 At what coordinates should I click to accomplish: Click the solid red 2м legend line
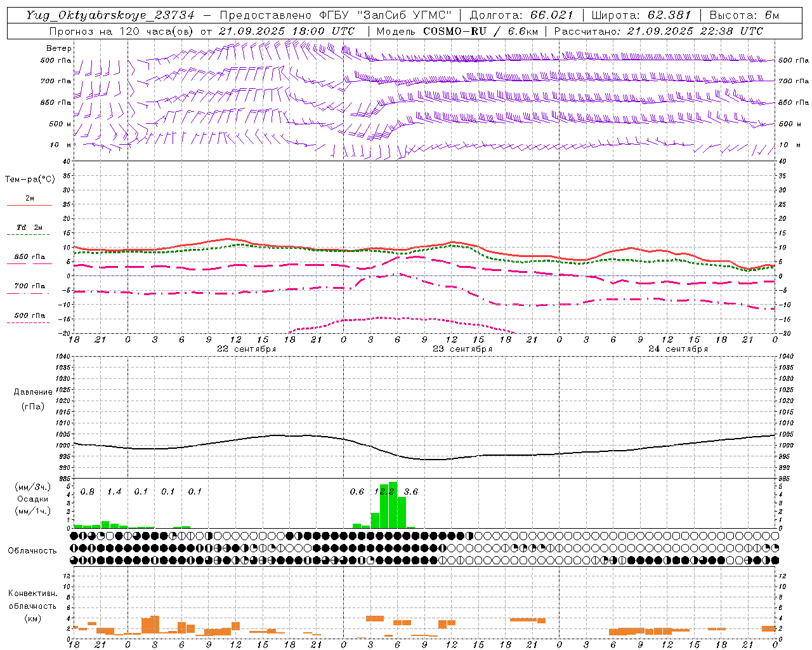point(29,206)
